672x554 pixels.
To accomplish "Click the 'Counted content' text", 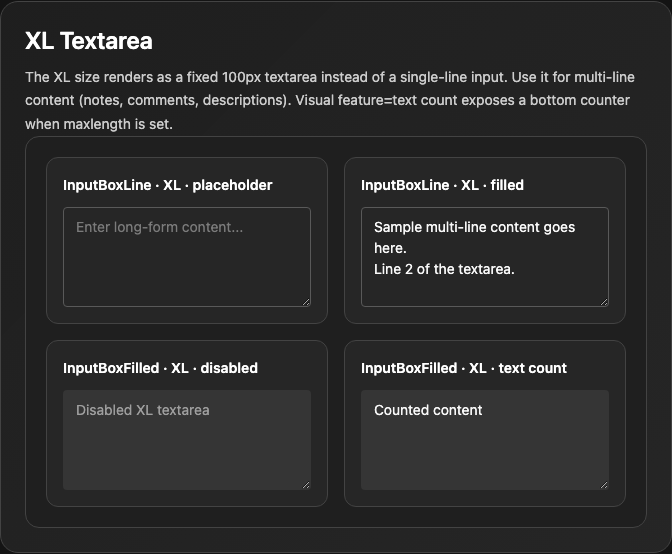I will click(x=428, y=410).
